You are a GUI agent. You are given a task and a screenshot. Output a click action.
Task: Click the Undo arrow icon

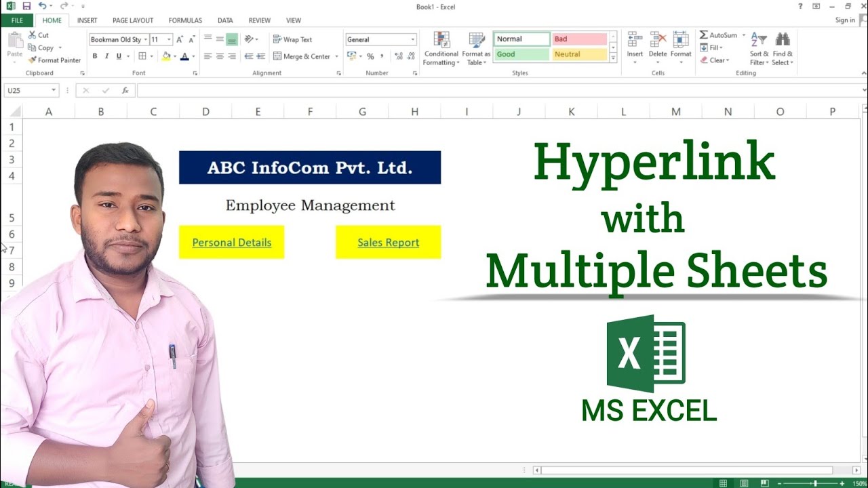42,6
